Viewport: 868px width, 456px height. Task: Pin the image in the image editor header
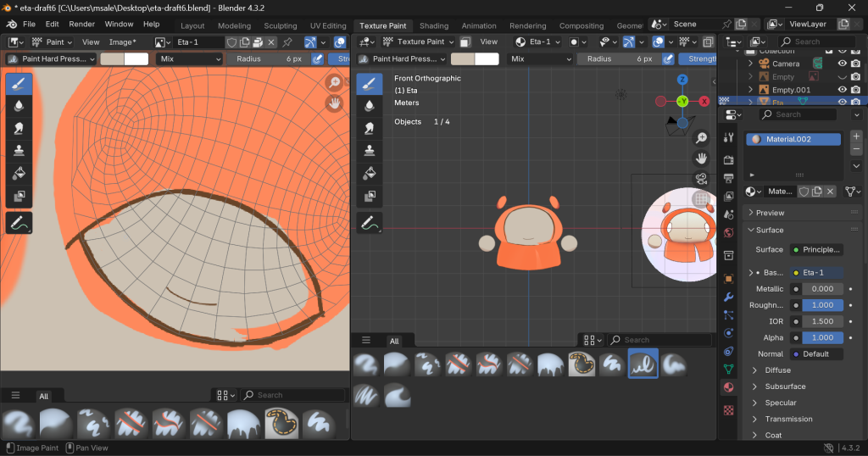pos(287,42)
